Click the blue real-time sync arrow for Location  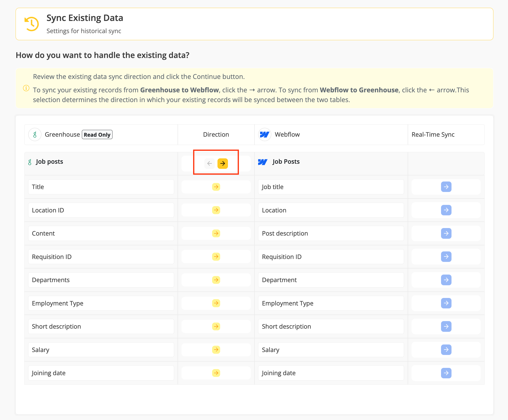(x=446, y=210)
